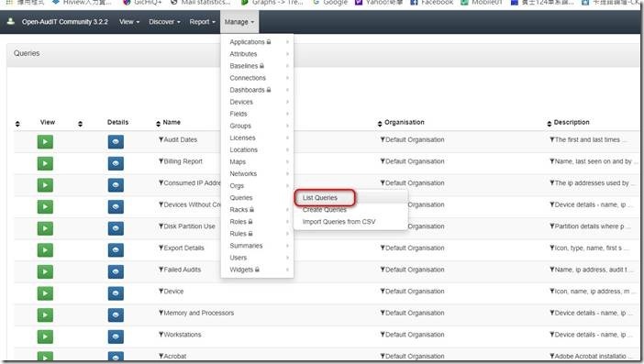Collapse the Manage dropdown menu
Image resolution: width=644 pixels, height=364 pixels.
[239, 22]
